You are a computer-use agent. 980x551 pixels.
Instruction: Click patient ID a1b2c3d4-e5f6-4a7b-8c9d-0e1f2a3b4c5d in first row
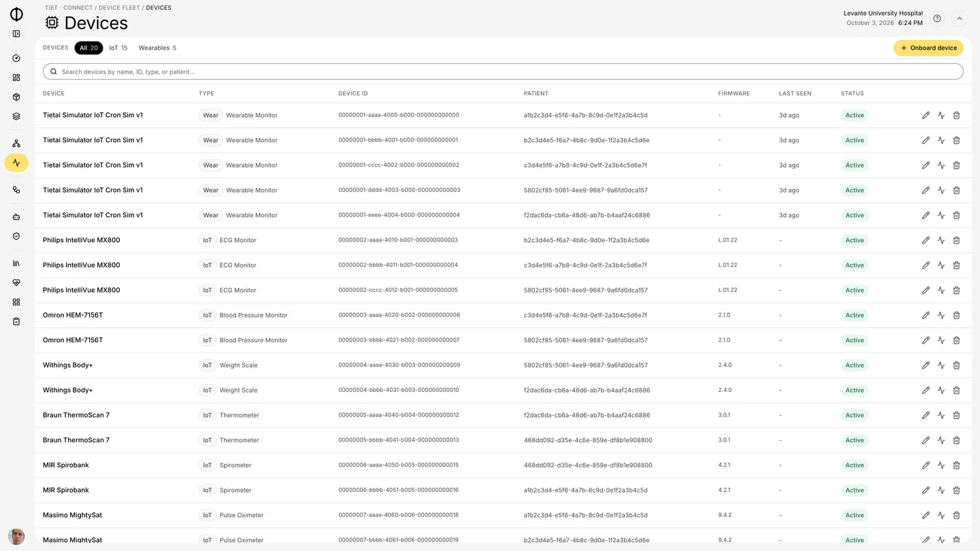tap(585, 116)
